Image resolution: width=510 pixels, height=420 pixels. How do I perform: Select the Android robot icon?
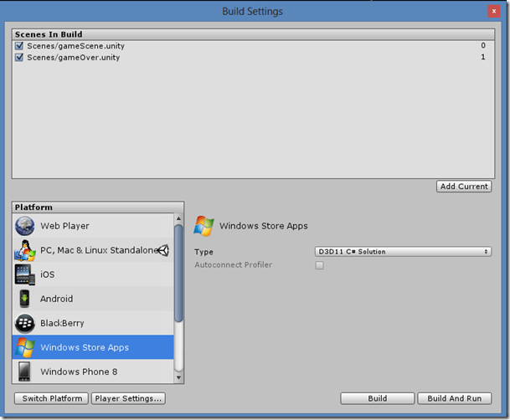click(x=25, y=299)
